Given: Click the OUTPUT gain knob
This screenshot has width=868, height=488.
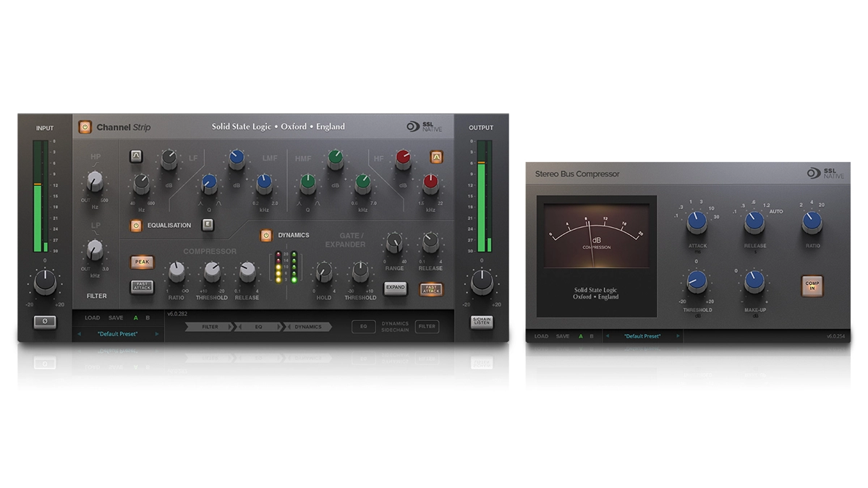Looking at the screenshot, I should point(482,283).
